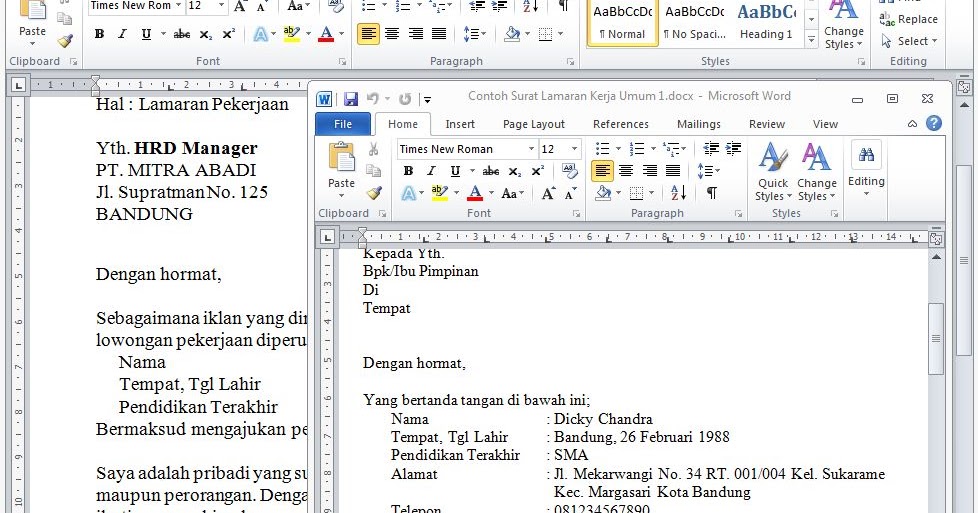978x513 pixels.
Task: Open Word Help question mark icon
Action: (934, 123)
